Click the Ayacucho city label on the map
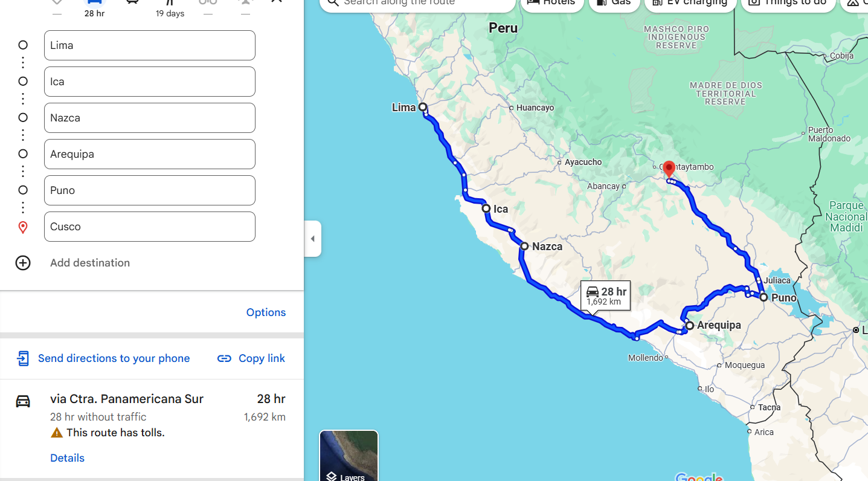This screenshot has height=481, width=868. [x=583, y=162]
